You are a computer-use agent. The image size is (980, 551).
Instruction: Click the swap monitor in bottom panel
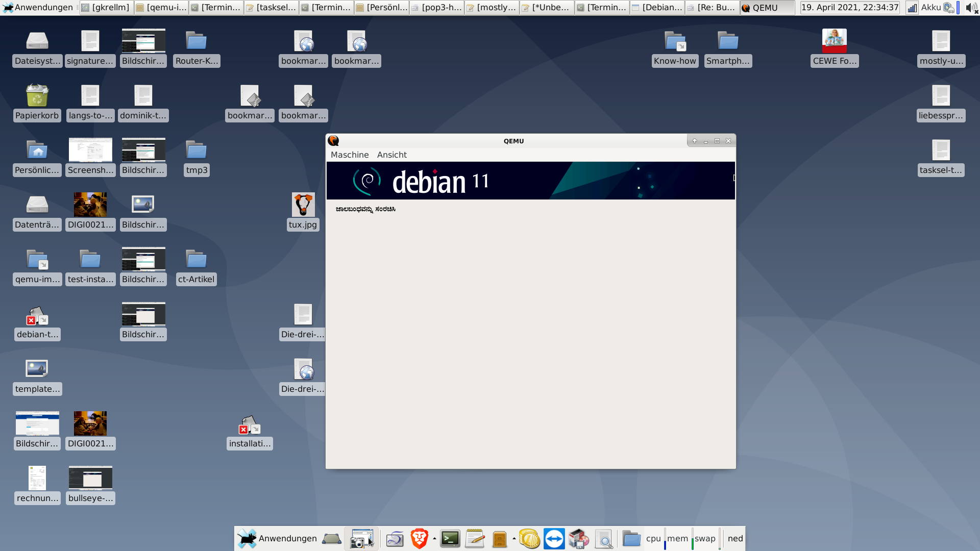(x=706, y=539)
